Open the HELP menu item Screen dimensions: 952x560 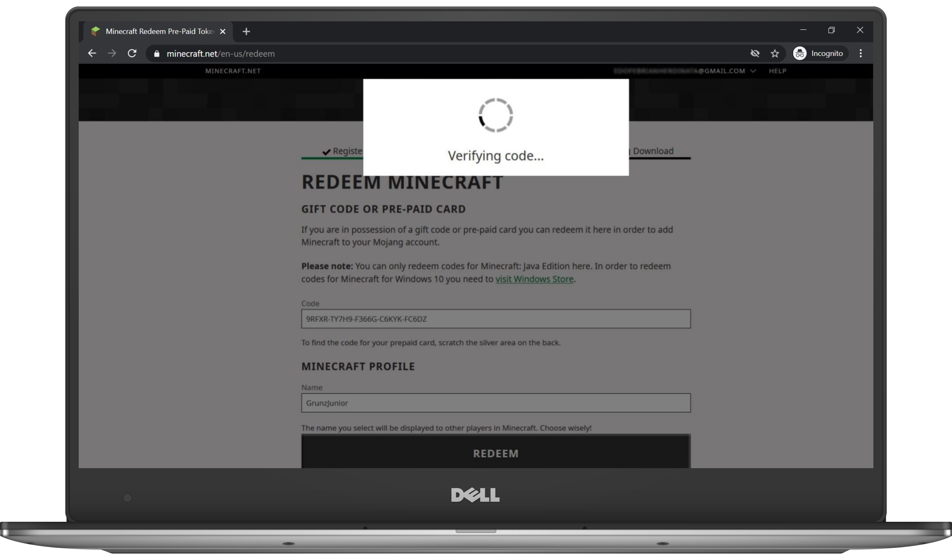point(777,70)
